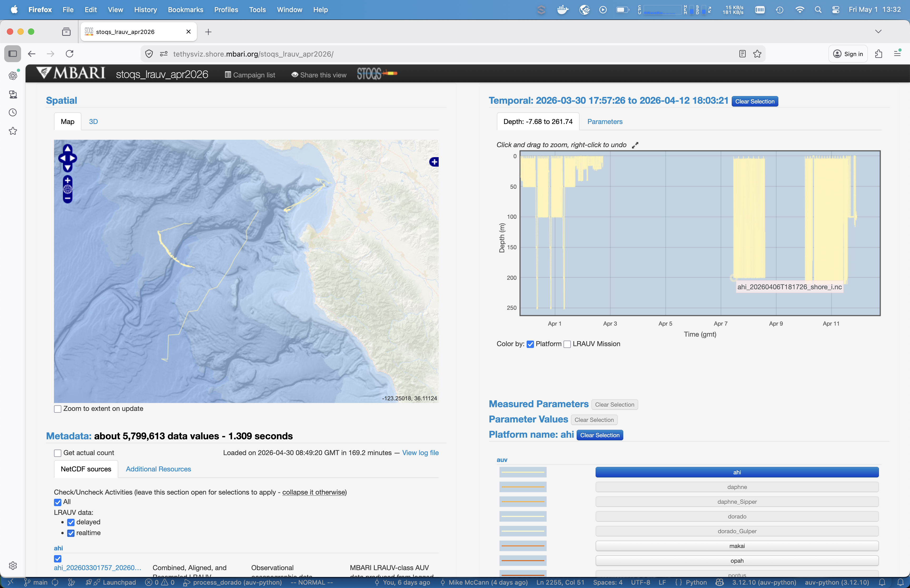
Task: Uncheck the delayed LRAUV data checkbox
Action: (71, 522)
